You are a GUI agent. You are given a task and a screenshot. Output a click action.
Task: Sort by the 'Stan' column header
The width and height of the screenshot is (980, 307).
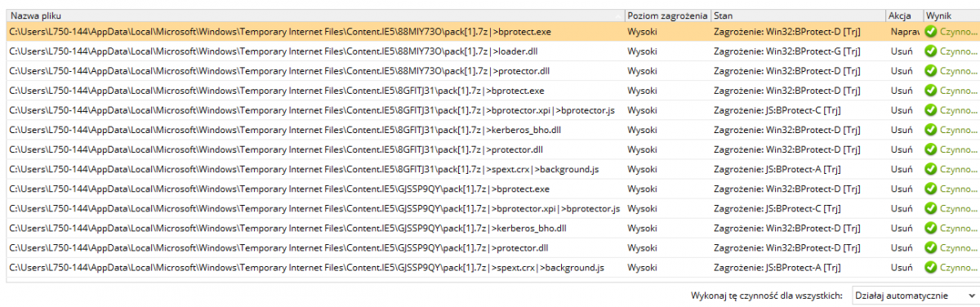point(798,16)
